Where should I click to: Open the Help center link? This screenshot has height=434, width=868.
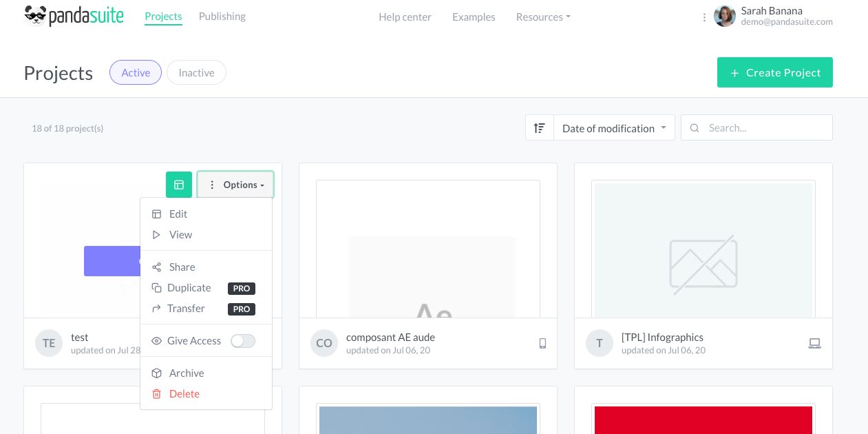click(405, 17)
